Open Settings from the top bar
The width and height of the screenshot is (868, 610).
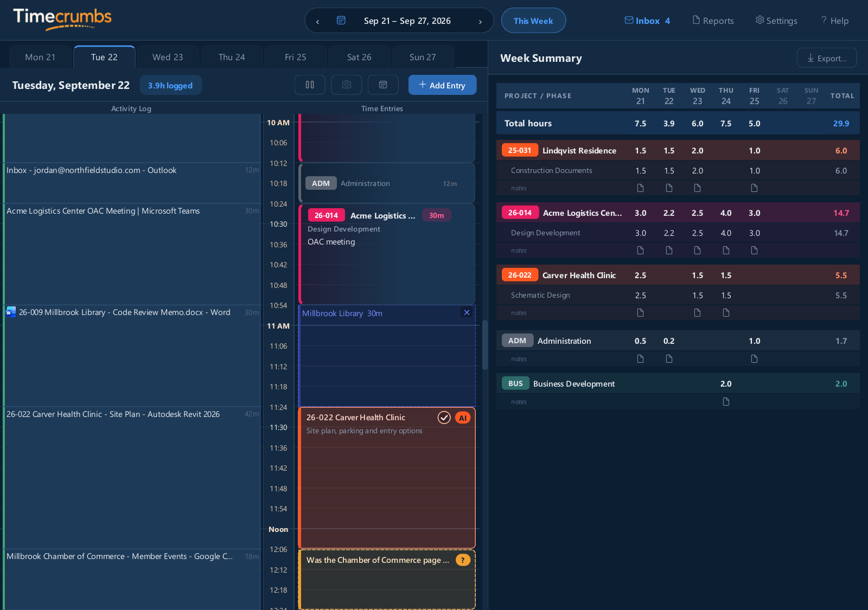pos(776,21)
